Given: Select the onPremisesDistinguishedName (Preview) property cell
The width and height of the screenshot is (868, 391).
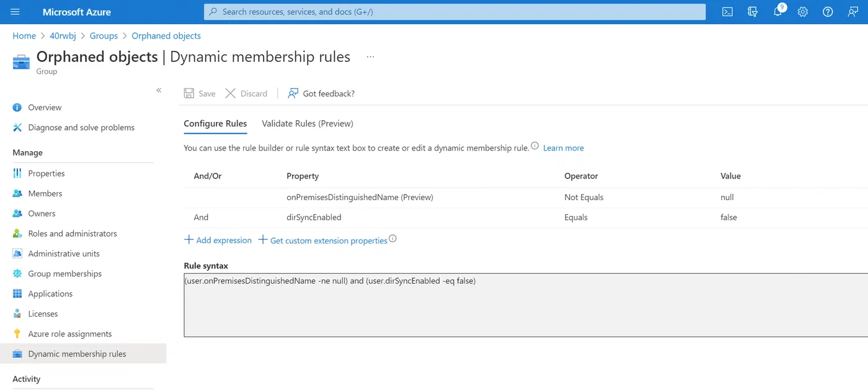Looking at the screenshot, I should (360, 197).
